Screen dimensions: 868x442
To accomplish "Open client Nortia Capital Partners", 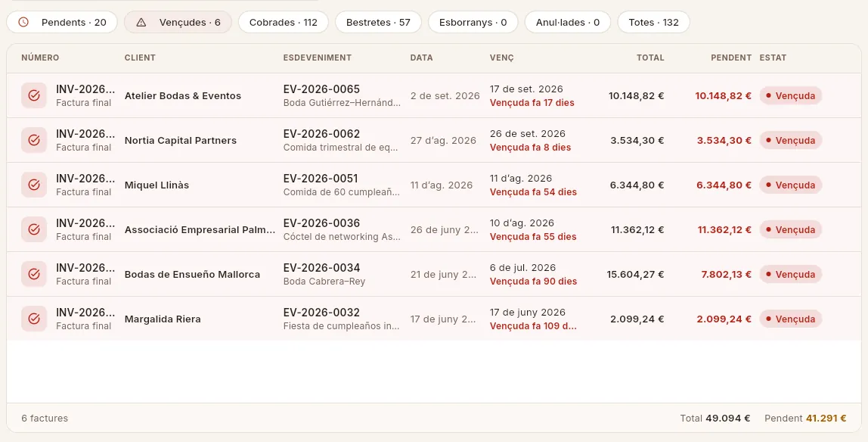I will tap(181, 141).
